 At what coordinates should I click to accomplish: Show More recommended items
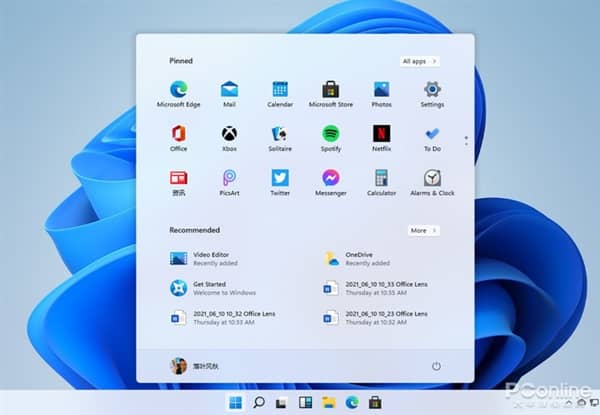coord(422,230)
